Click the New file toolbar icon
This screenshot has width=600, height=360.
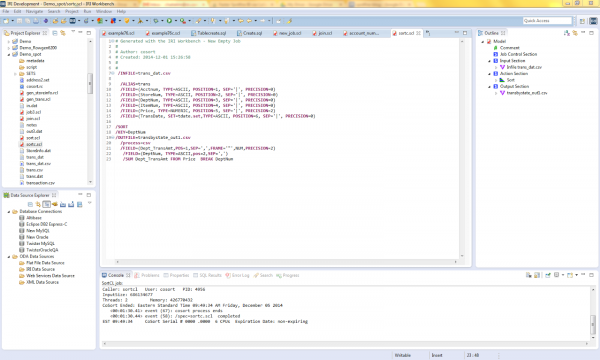tap(6, 21)
